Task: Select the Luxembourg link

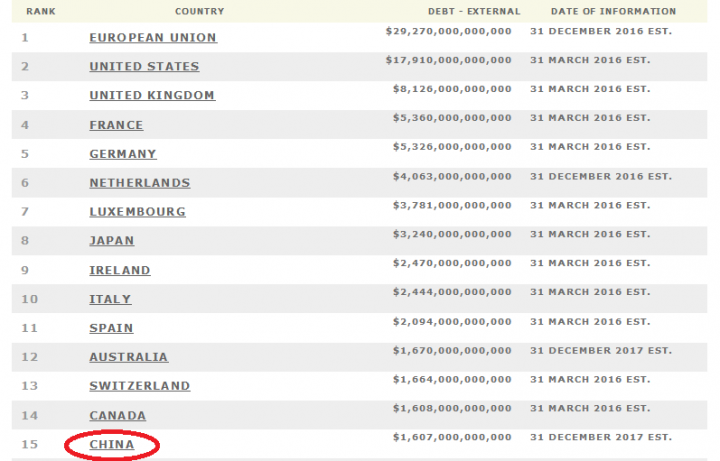Action: (x=137, y=212)
